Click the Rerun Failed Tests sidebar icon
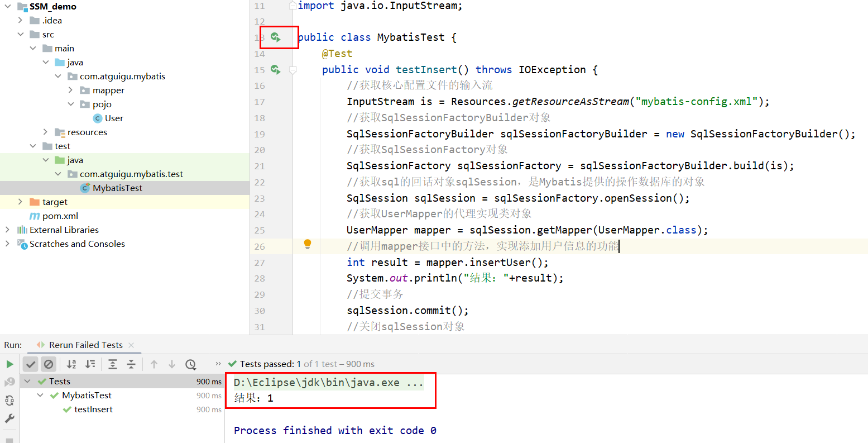Screen dimensions: 868x443 pos(9,382)
